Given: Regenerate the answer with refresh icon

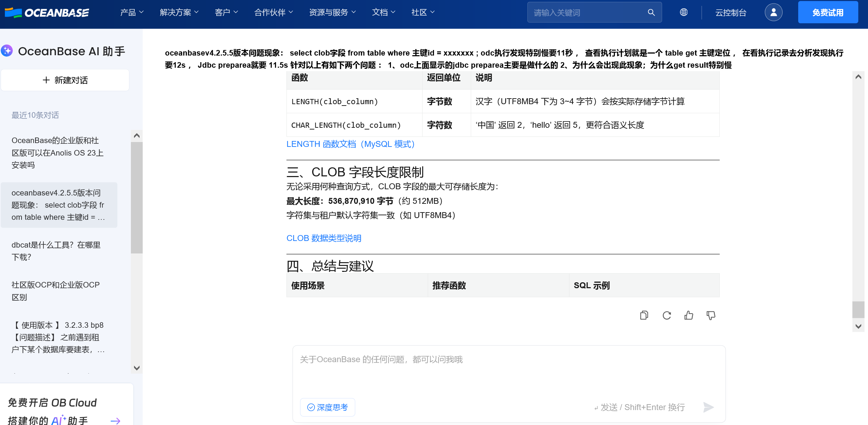Looking at the screenshot, I should (667, 315).
